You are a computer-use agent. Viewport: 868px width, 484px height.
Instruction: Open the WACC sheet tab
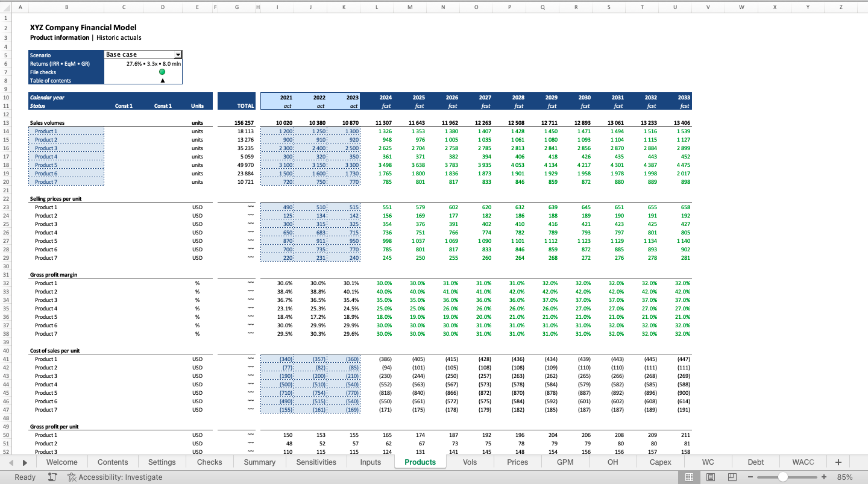click(x=804, y=462)
